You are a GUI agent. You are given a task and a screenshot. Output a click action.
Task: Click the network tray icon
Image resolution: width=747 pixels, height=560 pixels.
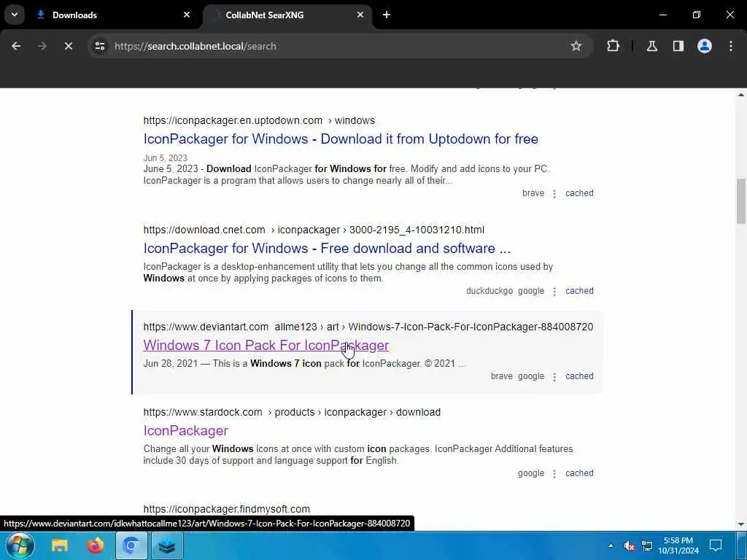coord(647,545)
